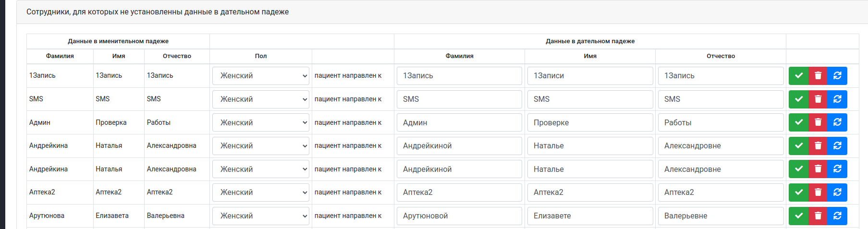This screenshot has height=229, width=868.
Task: Focus the dative name field containing Проверке
Action: coord(590,122)
